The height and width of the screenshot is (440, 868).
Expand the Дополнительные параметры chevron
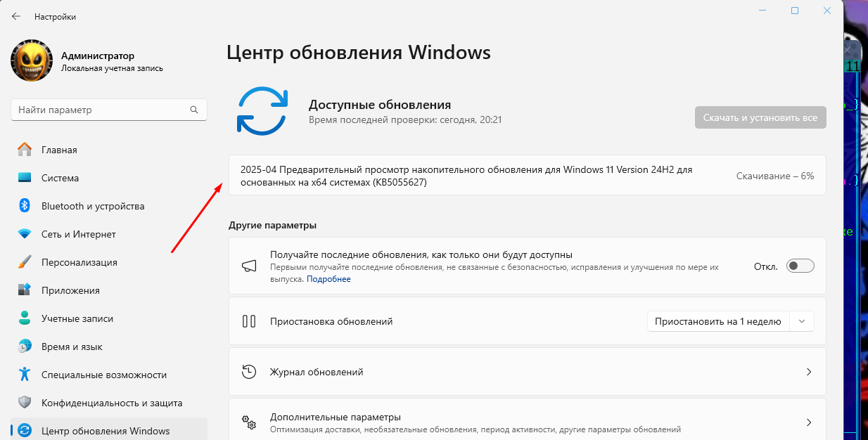click(x=809, y=422)
